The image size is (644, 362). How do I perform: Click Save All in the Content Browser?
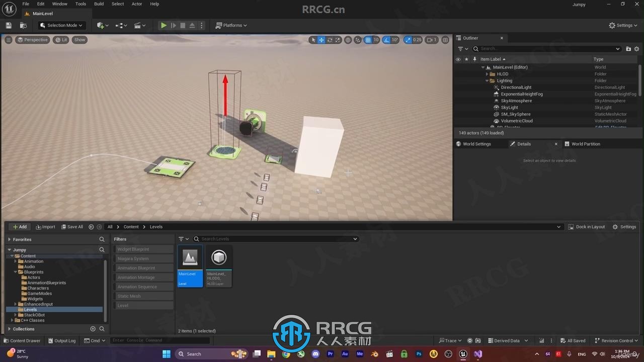72,227
